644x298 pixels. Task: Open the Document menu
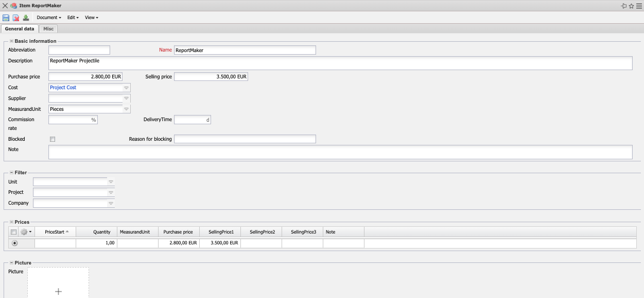[x=49, y=18]
